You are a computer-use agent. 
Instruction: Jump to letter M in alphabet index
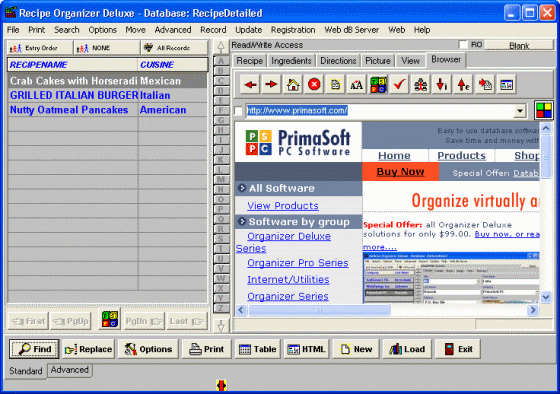click(x=221, y=180)
